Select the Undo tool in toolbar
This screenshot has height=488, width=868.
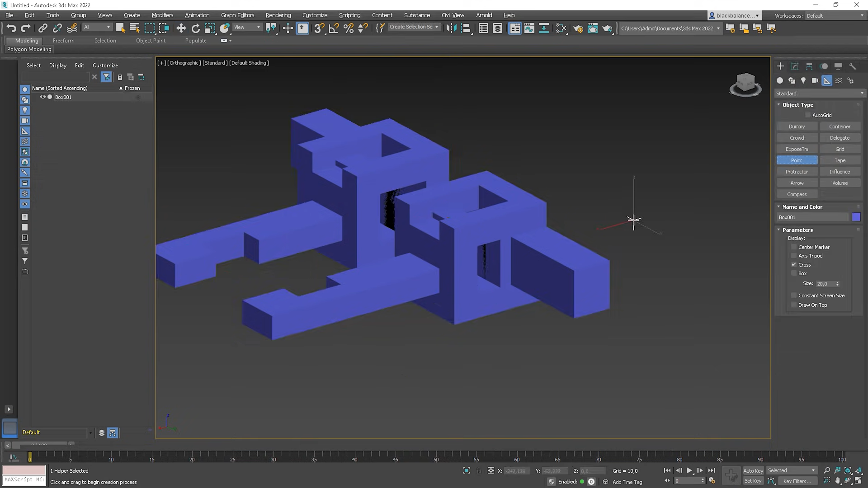click(x=11, y=28)
